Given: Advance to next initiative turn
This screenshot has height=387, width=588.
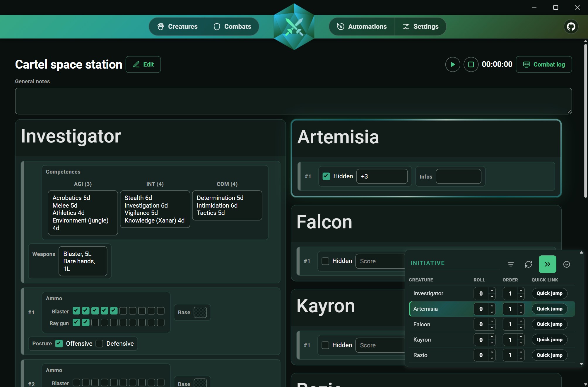Looking at the screenshot, I should [x=547, y=264].
